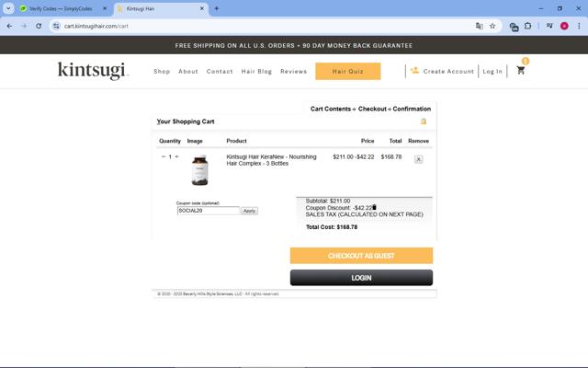This screenshot has width=588, height=368.
Task: Go forward in browser history
Action: pyautogui.click(x=24, y=26)
